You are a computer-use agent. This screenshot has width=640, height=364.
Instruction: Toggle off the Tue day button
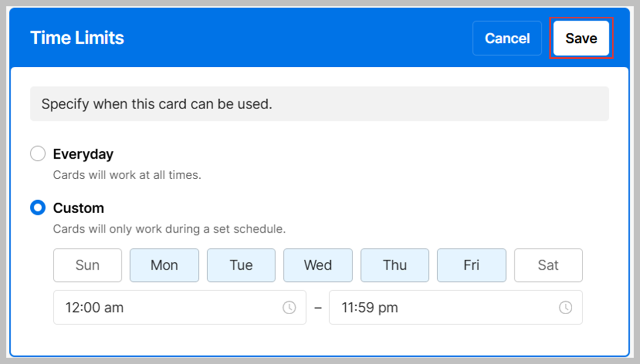tap(241, 265)
